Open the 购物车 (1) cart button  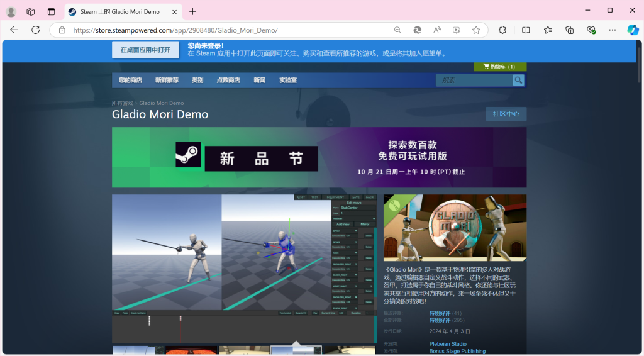coord(500,67)
